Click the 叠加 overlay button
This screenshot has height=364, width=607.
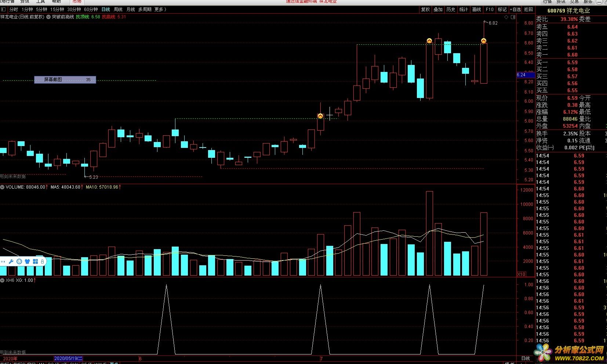pos(438,10)
